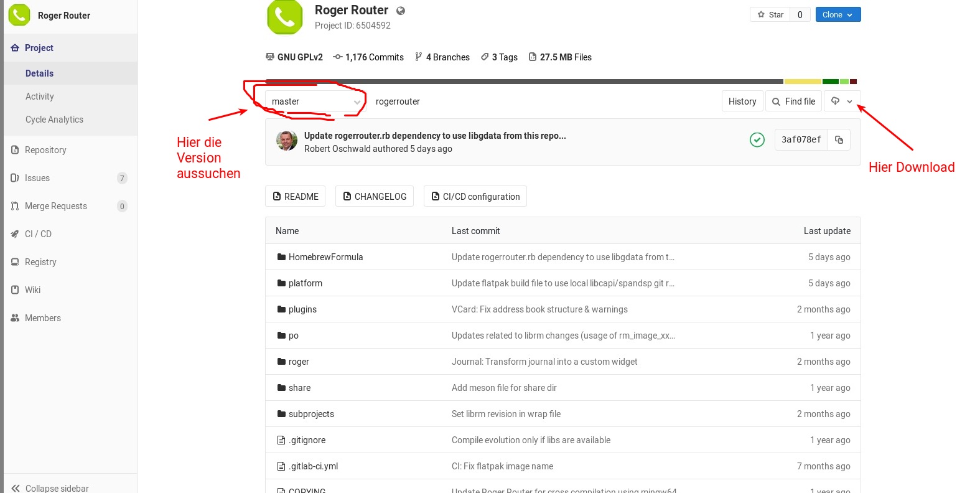Click the tag icon next to 3 Tags
This screenshot has width=980, height=493.
coord(485,57)
